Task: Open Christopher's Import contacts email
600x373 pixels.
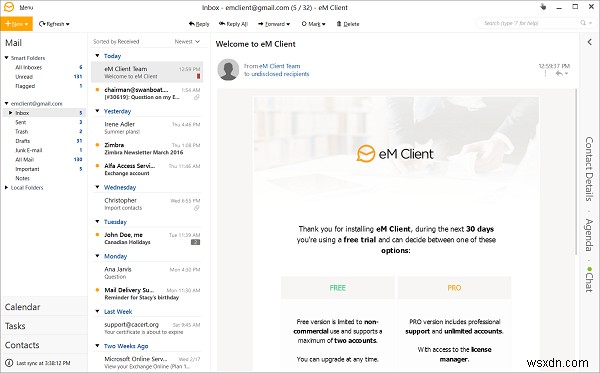Action: (147, 204)
